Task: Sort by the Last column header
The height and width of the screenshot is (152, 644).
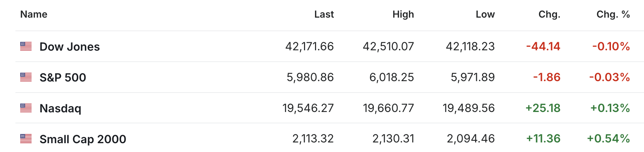Action: click(324, 14)
